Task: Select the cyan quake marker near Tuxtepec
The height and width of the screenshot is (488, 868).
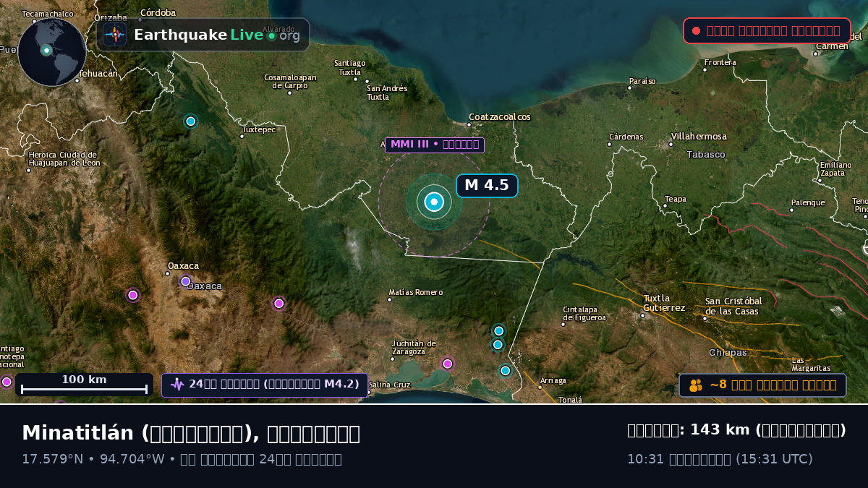Action: tap(191, 121)
